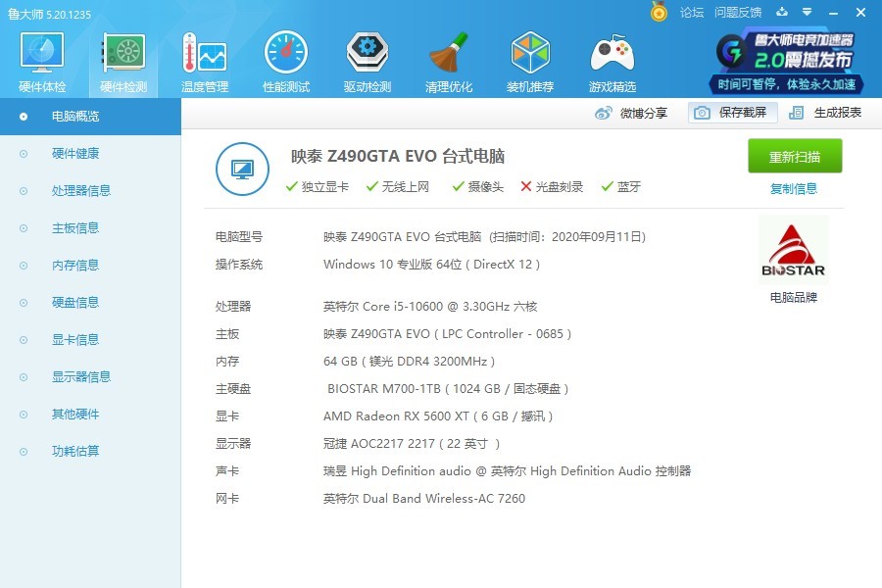Click 生成报表 generate report button
The height and width of the screenshot is (588, 882).
click(x=825, y=113)
